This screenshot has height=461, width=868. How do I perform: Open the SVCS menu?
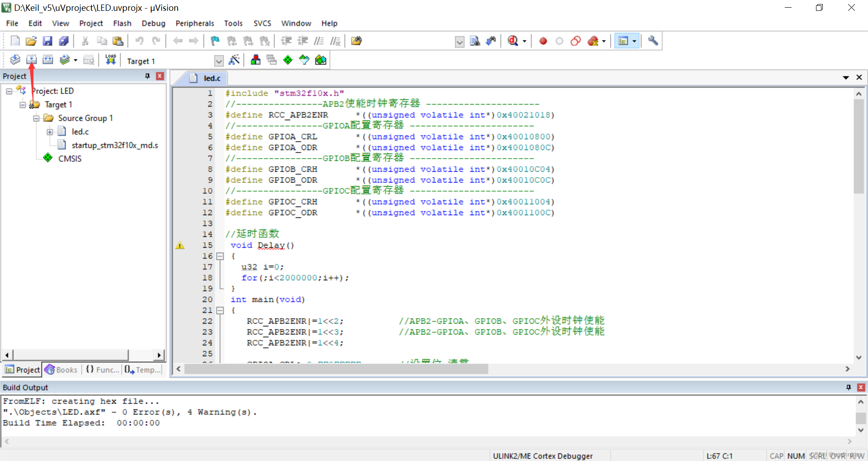click(x=262, y=23)
